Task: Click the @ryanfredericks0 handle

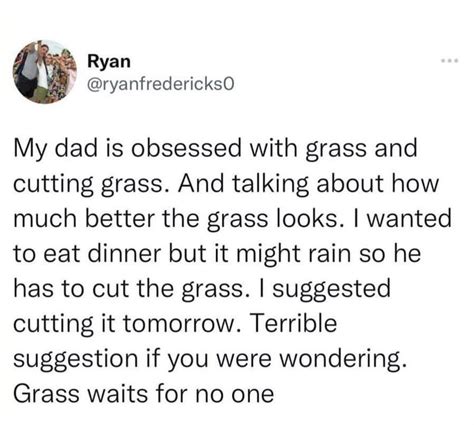Action: pyautogui.click(x=161, y=84)
